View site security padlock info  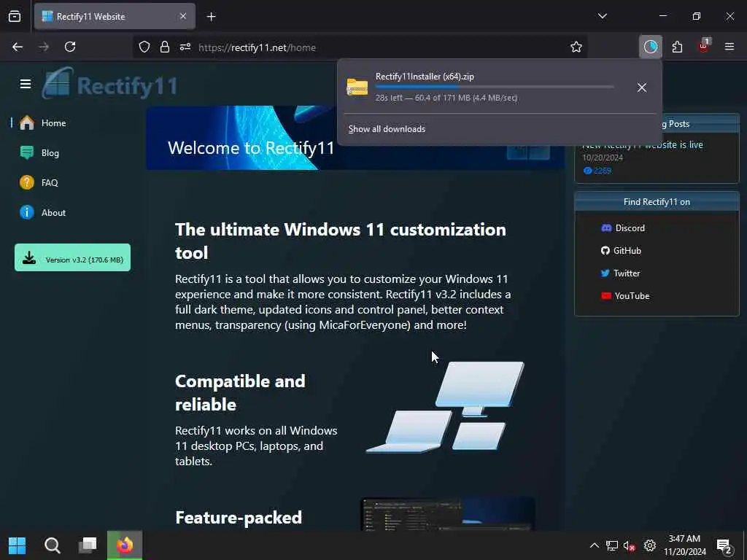pos(165,47)
